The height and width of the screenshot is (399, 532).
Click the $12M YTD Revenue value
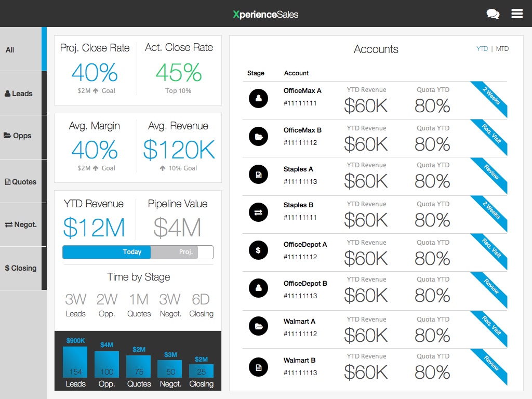[x=94, y=228]
